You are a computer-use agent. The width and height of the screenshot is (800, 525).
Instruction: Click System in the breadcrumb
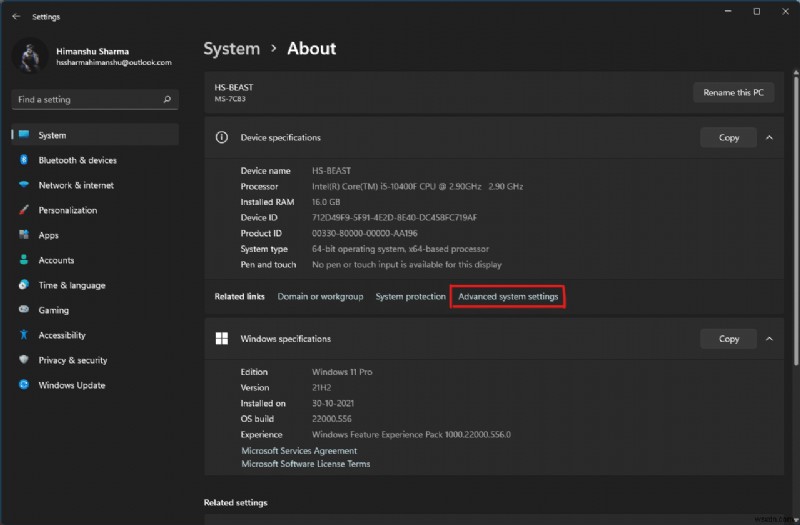(232, 48)
